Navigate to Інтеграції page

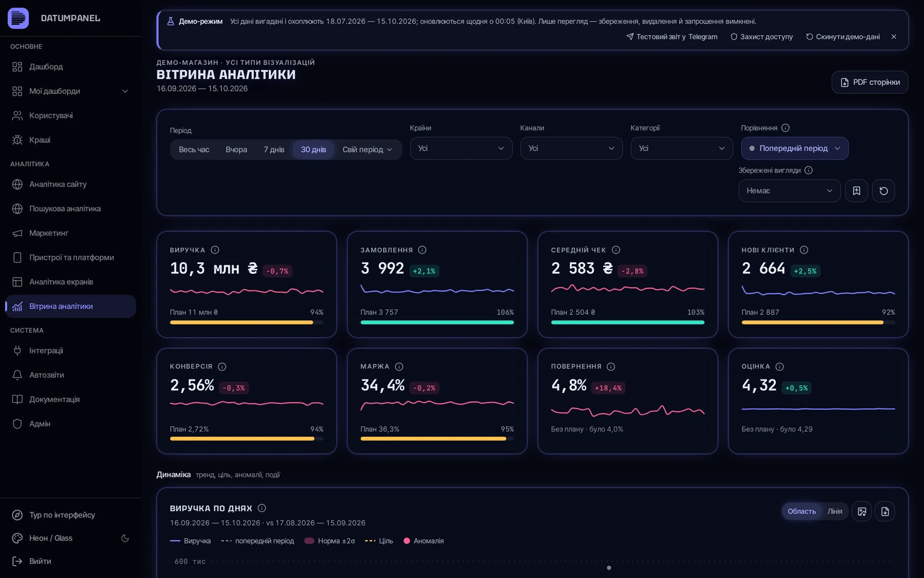(71, 351)
